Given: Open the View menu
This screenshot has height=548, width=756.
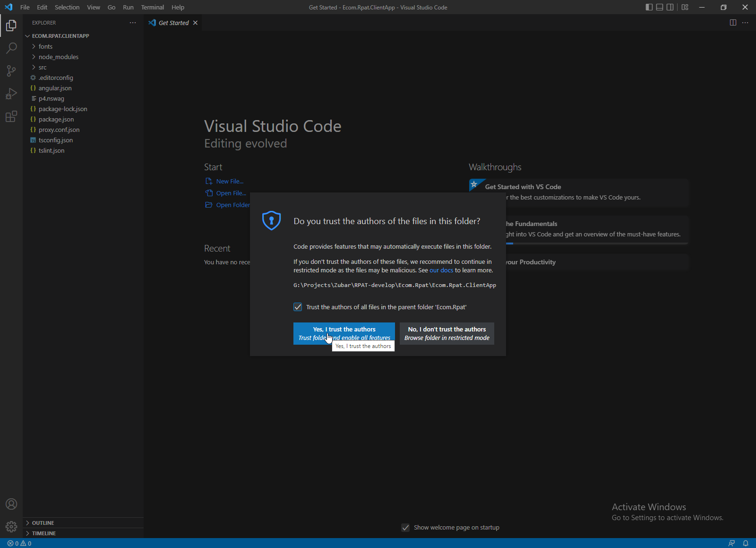Looking at the screenshot, I should 94,7.
